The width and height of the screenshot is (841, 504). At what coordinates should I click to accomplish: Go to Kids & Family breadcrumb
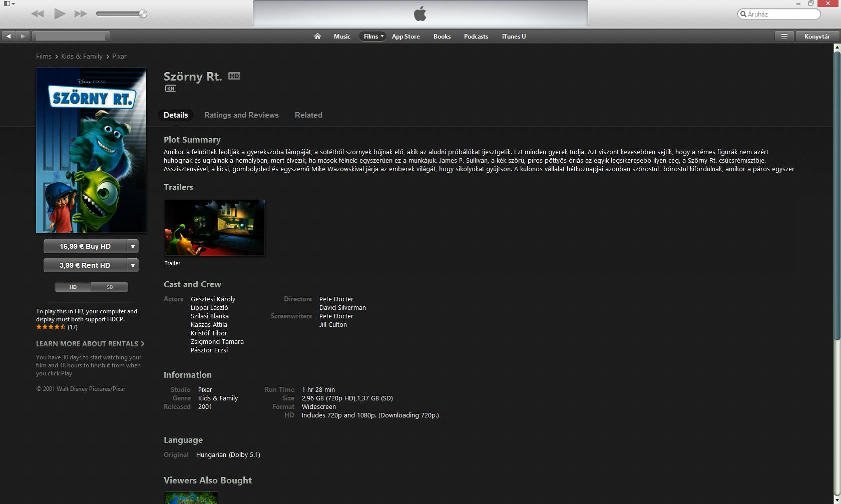[82, 56]
